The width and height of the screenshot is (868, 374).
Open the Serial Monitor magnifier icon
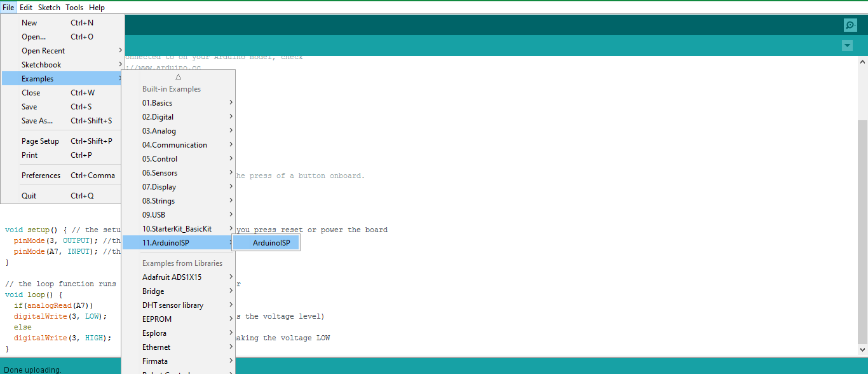[x=850, y=25]
